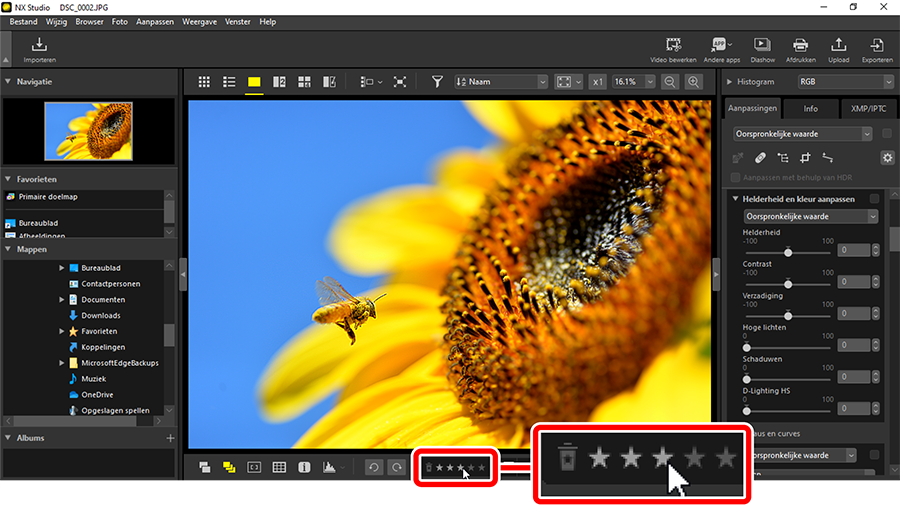Rotate image clockwise
This screenshot has height=507, width=900.
[397, 467]
